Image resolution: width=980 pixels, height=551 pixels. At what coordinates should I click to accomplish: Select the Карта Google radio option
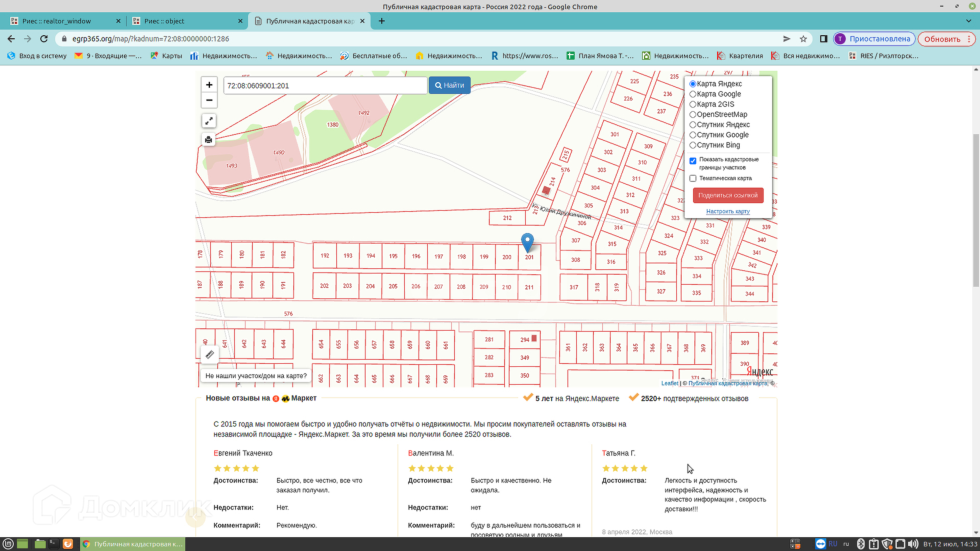click(x=693, y=94)
